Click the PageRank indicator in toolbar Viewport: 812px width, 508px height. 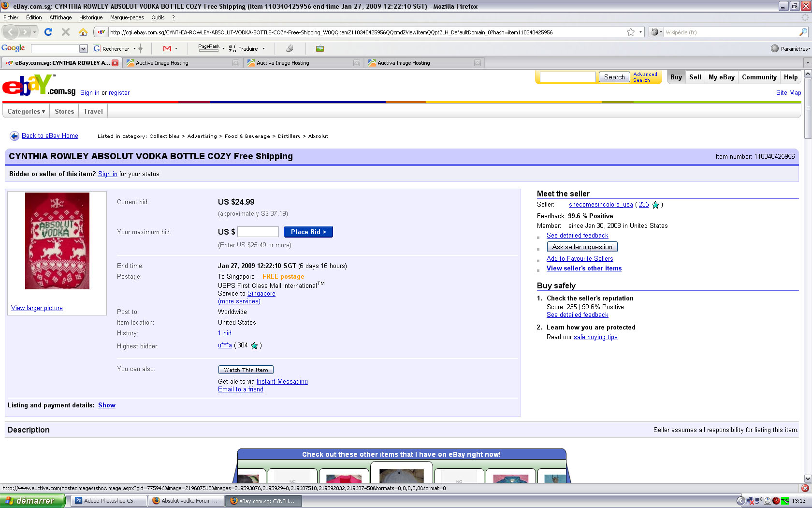tap(209, 48)
